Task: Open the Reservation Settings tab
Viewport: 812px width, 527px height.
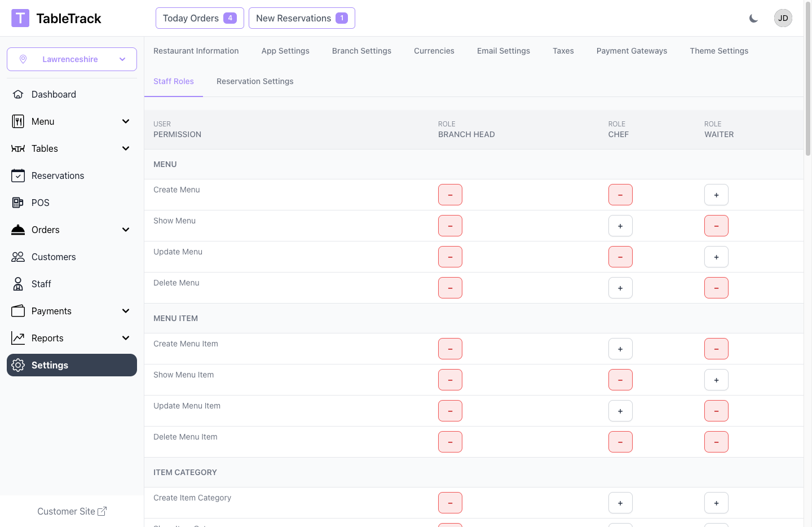Action: 255,81
